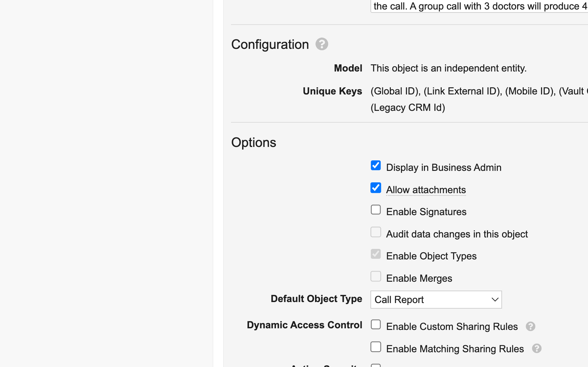588x367 pixels.
Task: Open help for Enable Matching Sharing Rules
Action: 536,348
